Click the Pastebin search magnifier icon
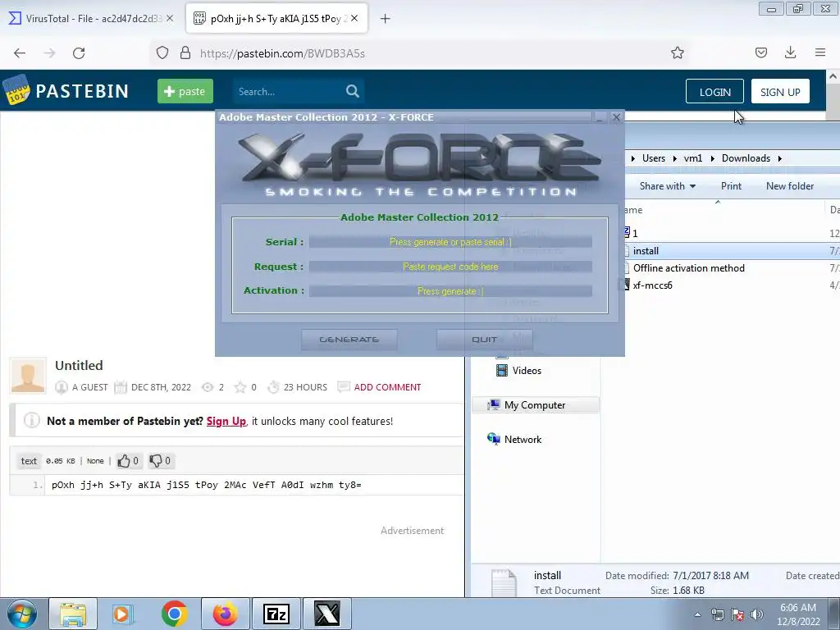The width and height of the screenshot is (840, 630). tap(353, 91)
